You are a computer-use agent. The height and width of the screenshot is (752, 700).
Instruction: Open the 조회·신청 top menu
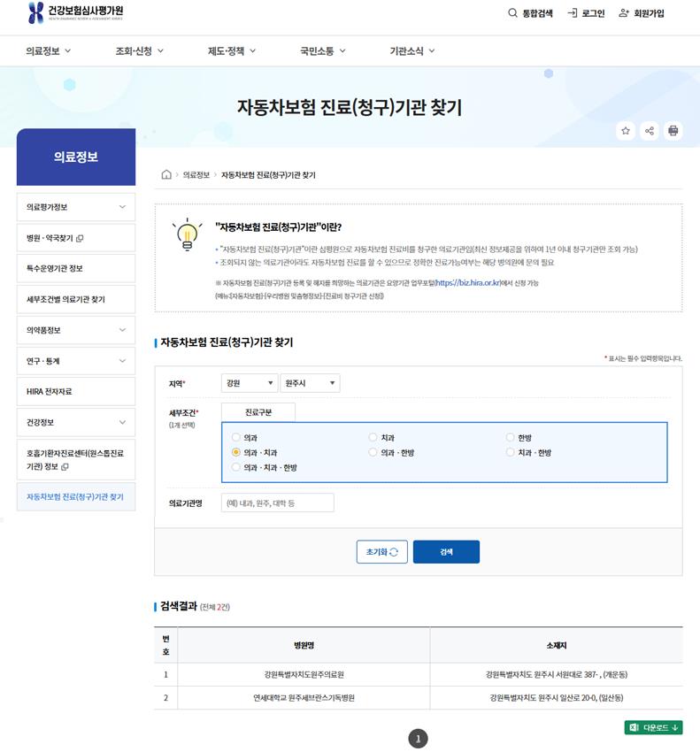(140, 51)
